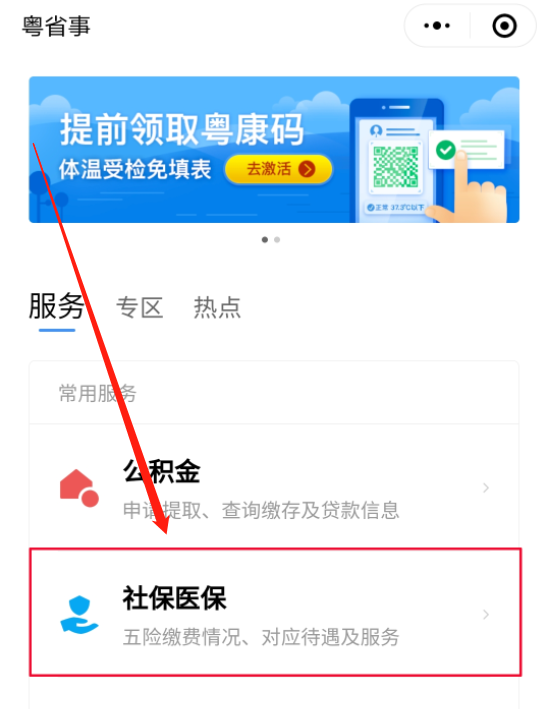Open the 社保医保 service title
Image resolution: width=546 pixels, height=709 pixels.
tap(174, 598)
